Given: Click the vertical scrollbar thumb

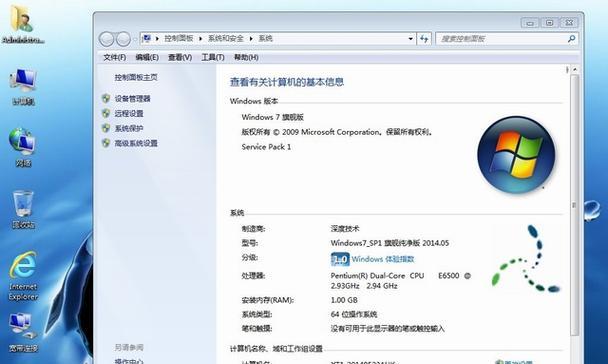Looking at the screenshot, I should tap(575, 205).
